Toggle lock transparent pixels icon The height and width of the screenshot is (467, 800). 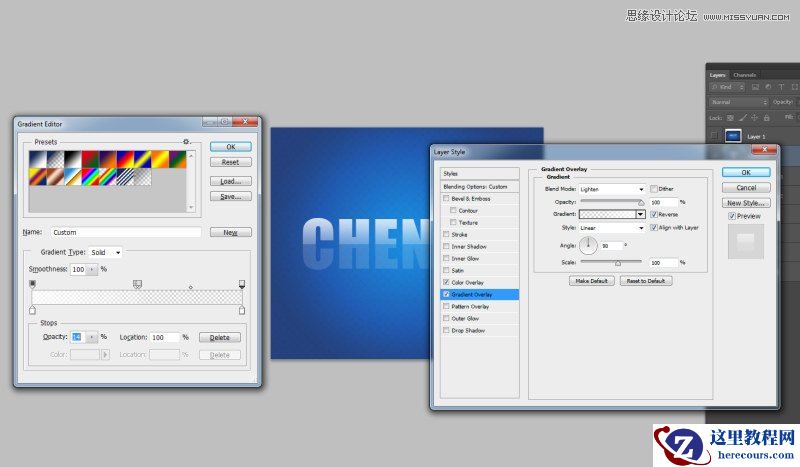[x=730, y=118]
